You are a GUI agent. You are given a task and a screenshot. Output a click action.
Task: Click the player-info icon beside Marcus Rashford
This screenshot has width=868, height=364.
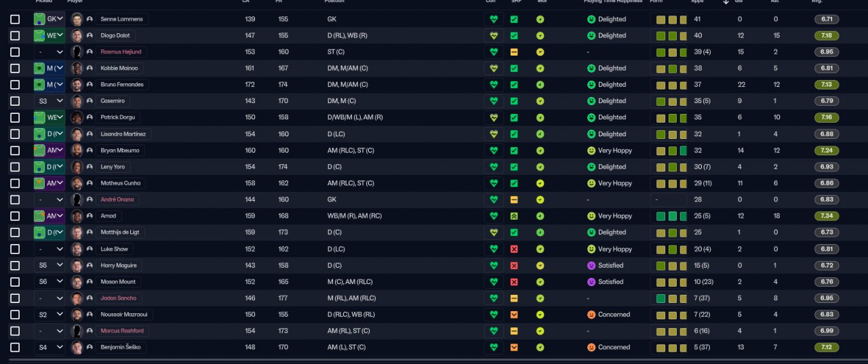[x=90, y=331]
